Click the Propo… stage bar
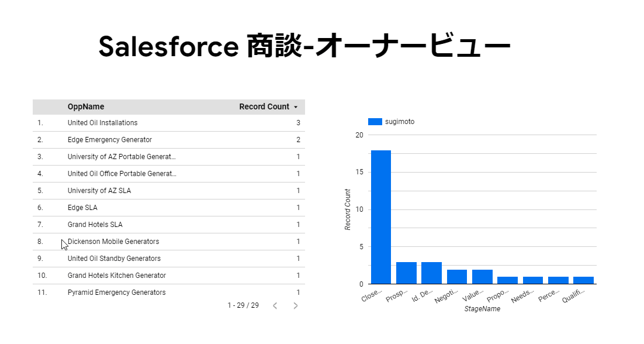The width and height of the screenshot is (644, 344). tap(508, 280)
